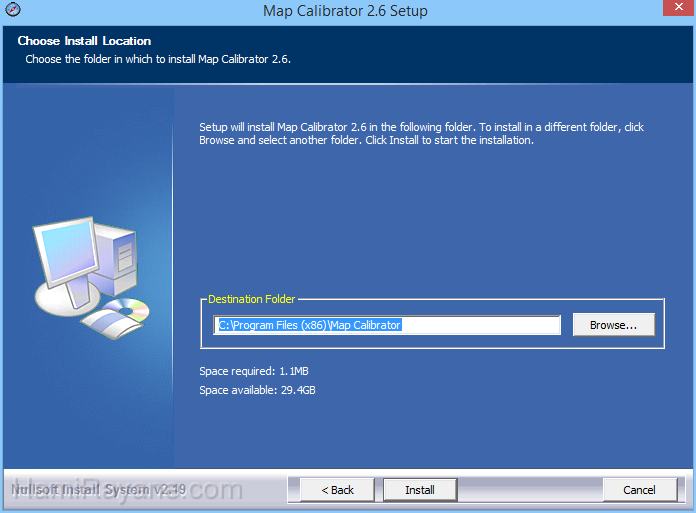Open the Browse... folder picker
This screenshot has width=696, height=513.
(613, 325)
